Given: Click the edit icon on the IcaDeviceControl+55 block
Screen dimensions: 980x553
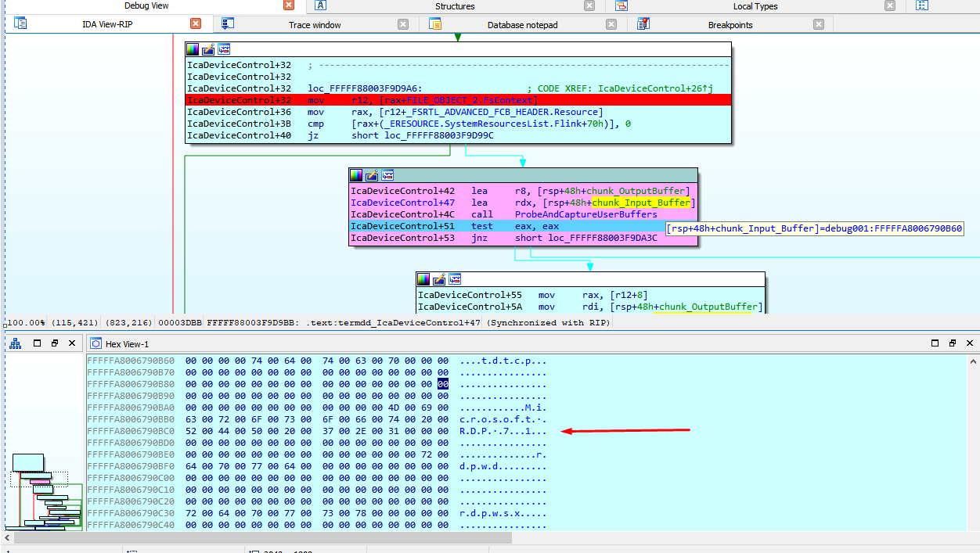Looking at the screenshot, I should coord(439,279).
